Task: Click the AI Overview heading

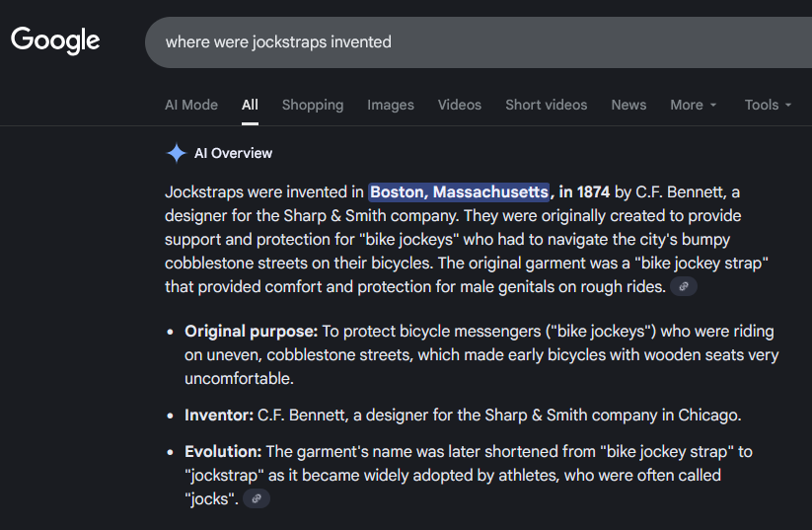Action: pos(233,153)
